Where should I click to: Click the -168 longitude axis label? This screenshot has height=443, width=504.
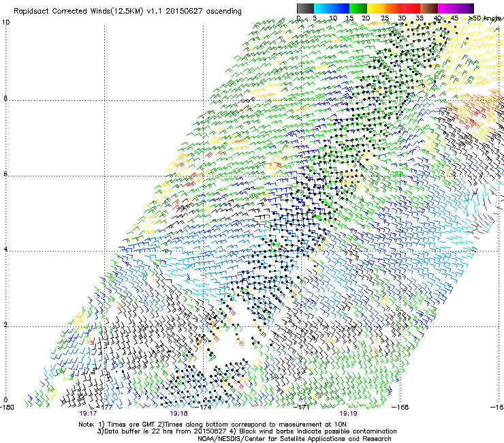(x=400, y=407)
